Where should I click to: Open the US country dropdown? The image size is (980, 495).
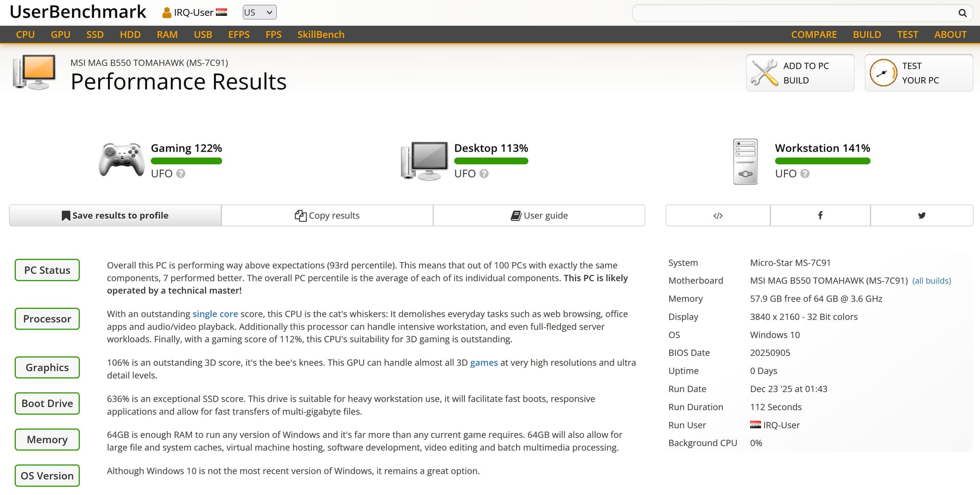(x=259, y=12)
